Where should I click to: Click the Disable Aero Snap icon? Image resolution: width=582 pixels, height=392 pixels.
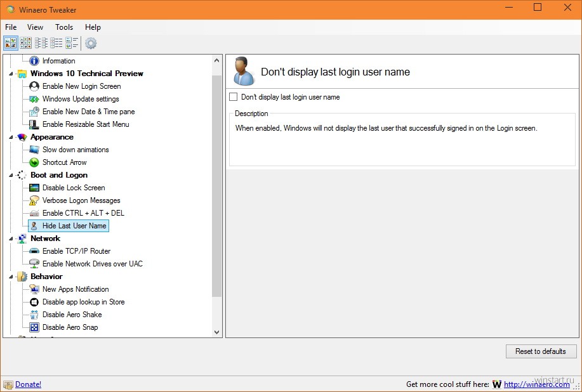pos(34,327)
